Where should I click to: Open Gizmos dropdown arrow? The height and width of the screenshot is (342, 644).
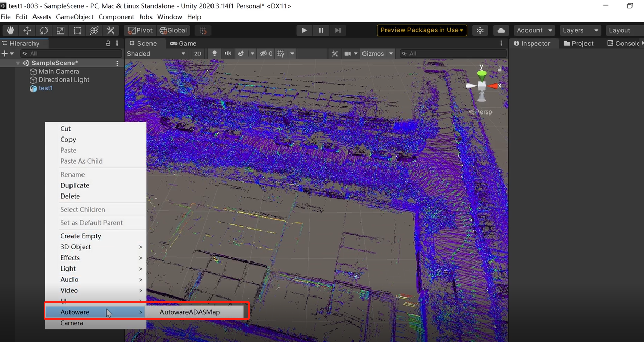[x=391, y=53]
